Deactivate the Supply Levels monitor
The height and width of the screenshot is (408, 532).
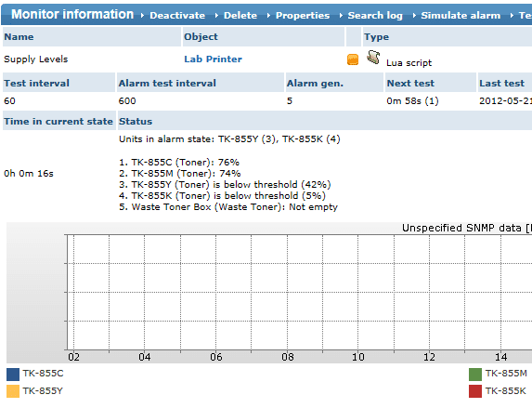pyautogui.click(x=177, y=15)
